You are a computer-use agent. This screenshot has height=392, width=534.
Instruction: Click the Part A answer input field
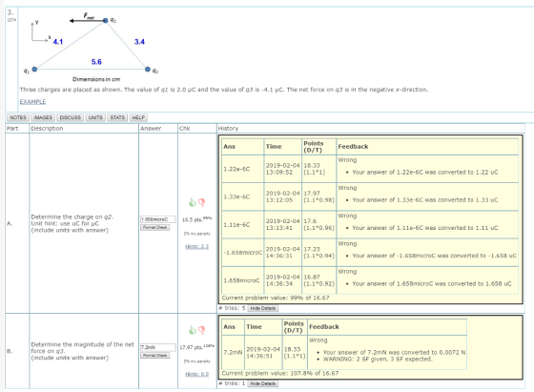pyautogui.click(x=158, y=219)
